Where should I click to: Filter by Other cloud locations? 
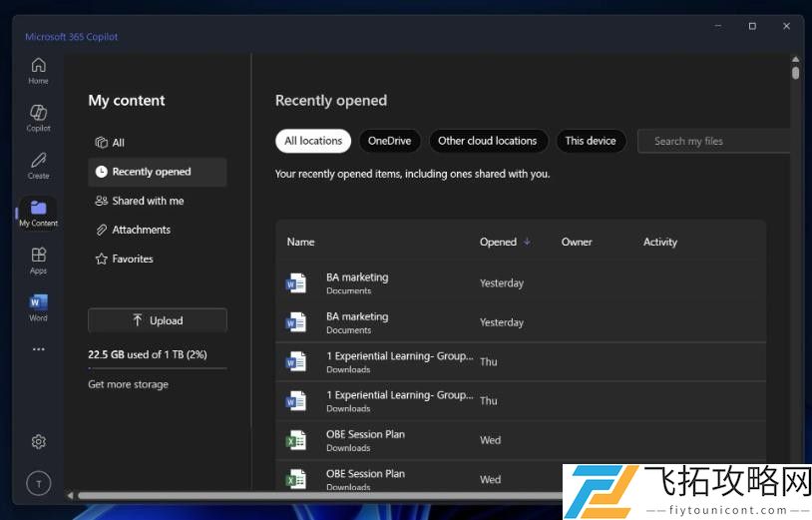click(x=488, y=141)
